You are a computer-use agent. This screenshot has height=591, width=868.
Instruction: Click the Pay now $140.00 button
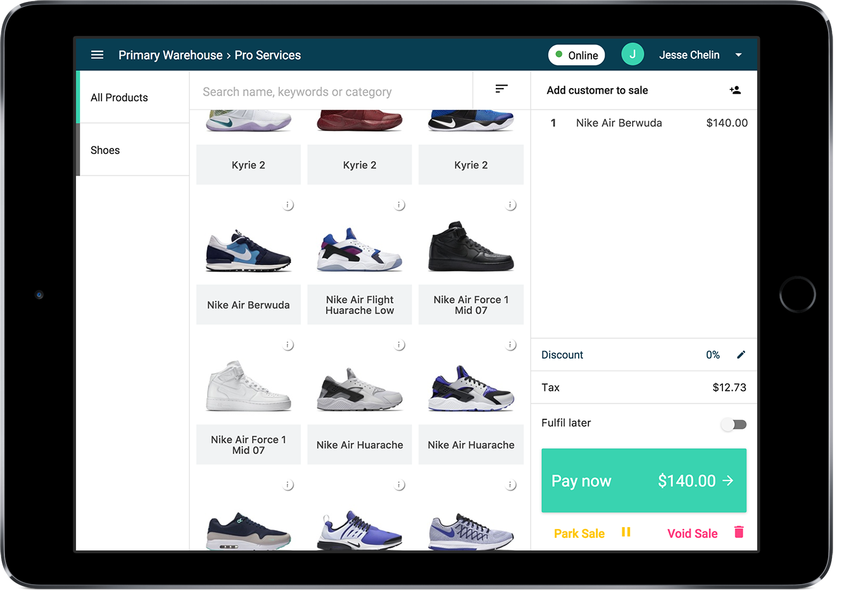(644, 481)
